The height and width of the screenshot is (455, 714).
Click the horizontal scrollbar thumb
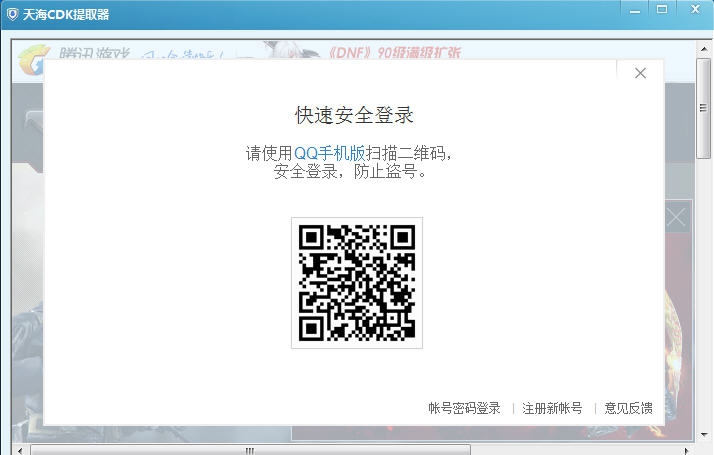(x=250, y=450)
